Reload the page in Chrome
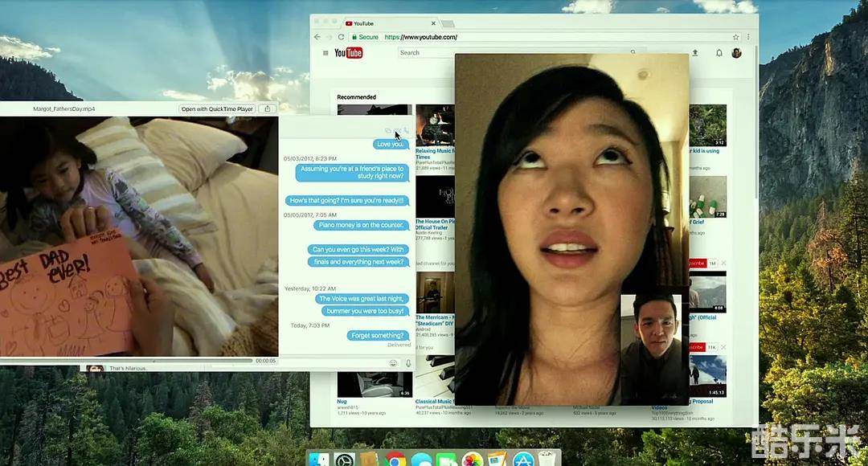The width and height of the screenshot is (868, 466). [341, 37]
